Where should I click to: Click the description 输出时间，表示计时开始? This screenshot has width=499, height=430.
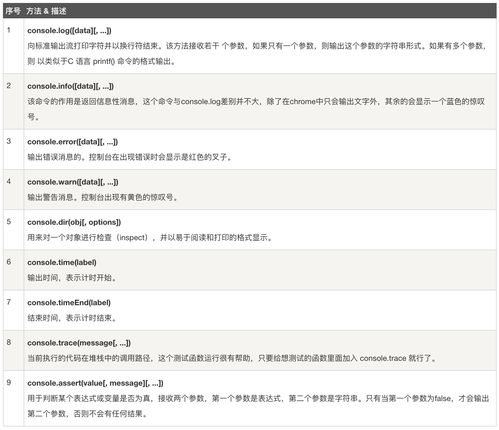[x=72, y=278]
